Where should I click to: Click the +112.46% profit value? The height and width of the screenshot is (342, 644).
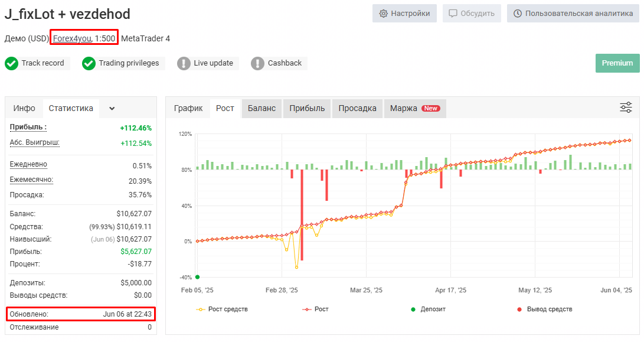point(136,128)
